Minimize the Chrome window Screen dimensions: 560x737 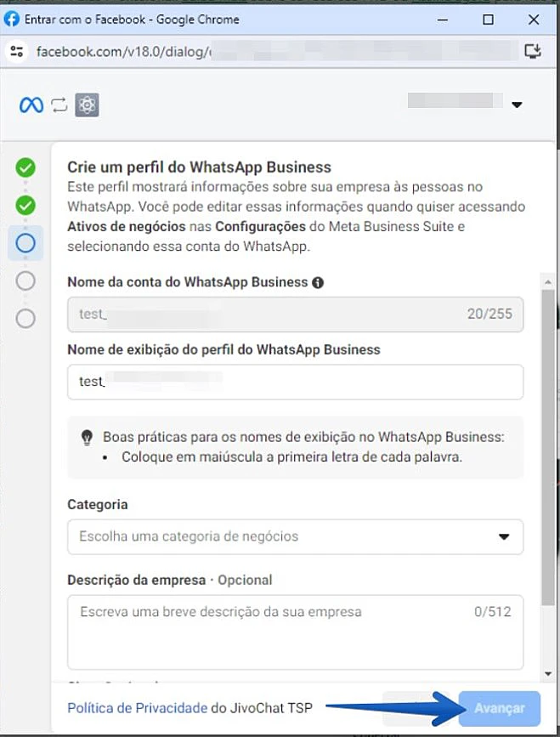(442, 20)
